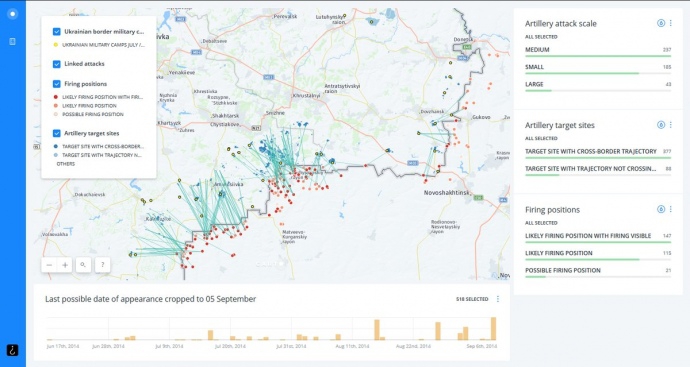Screen dimensions: 690x367
Task: Click the tallest histogram bar near Sep 6th
Action: pos(493,329)
